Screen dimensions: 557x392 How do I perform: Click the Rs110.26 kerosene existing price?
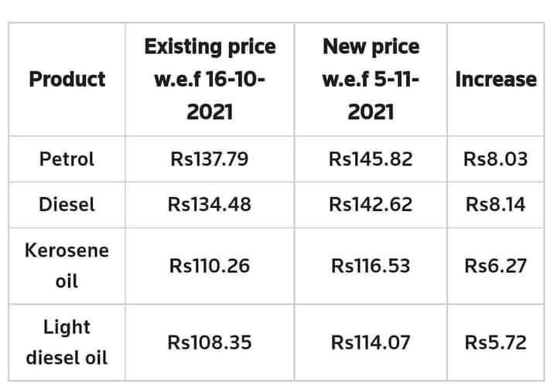point(210,266)
